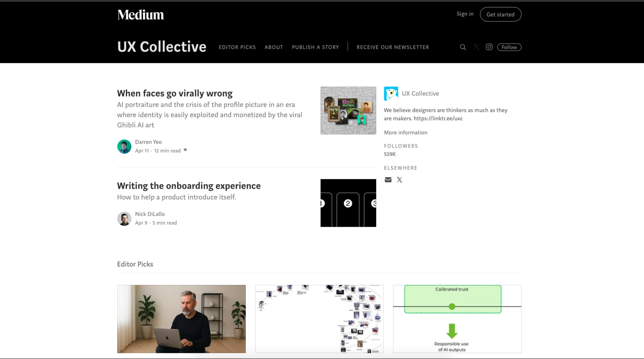The height and width of the screenshot is (359, 644).
Task: Open the X (Twitter) icon in the header
Action: 476,47
